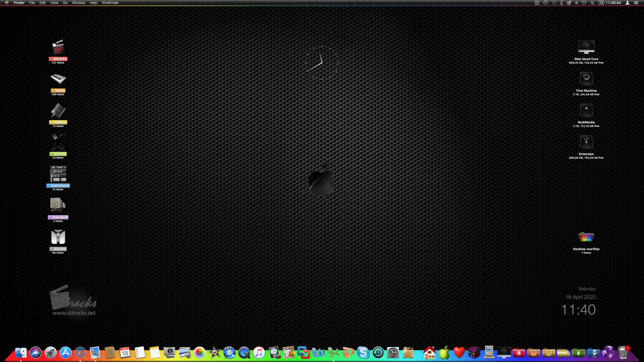The height and width of the screenshot is (362, 644).
Task: Click Time Machine status icon in menu bar
Action: pos(545,3)
